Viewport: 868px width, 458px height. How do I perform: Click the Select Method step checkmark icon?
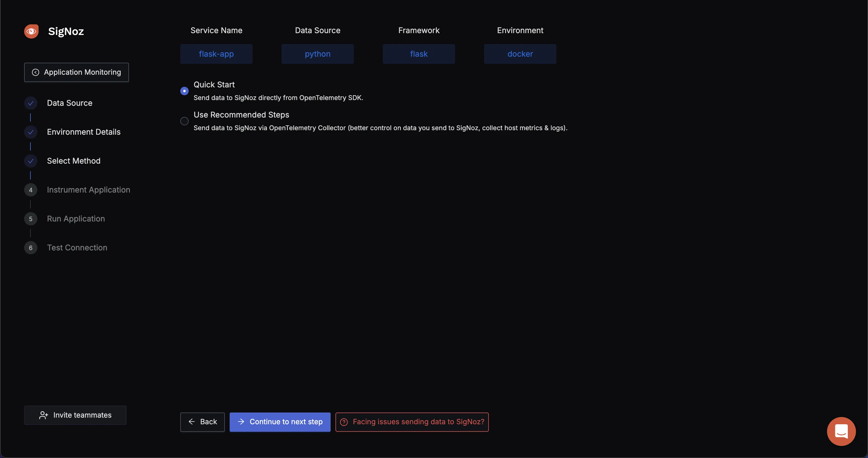pyautogui.click(x=31, y=161)
